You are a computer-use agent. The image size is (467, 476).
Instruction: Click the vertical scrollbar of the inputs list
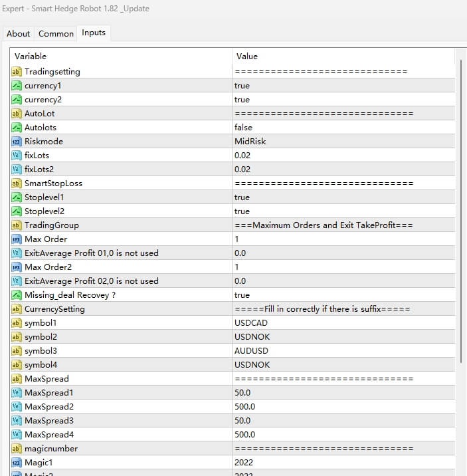pos(461,199)
